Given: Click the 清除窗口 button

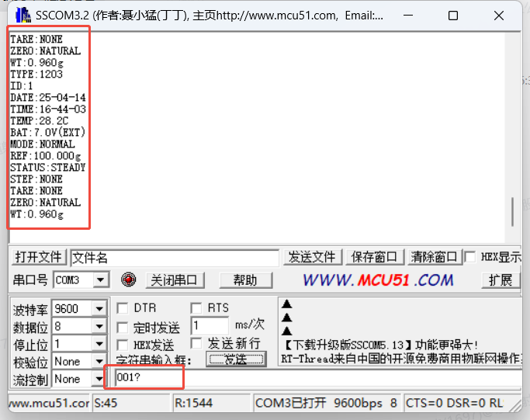Looking at the screenshot, I should click(434, 257).
